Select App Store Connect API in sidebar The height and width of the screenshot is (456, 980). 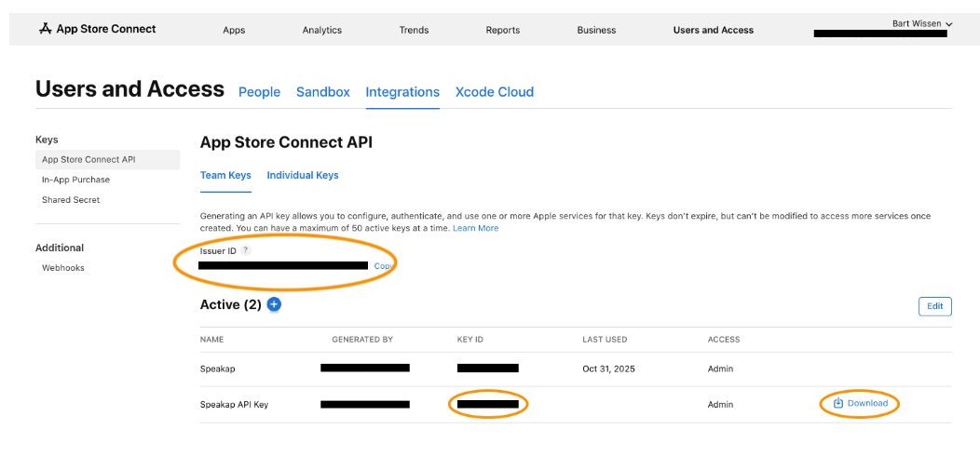pos(107,160)
